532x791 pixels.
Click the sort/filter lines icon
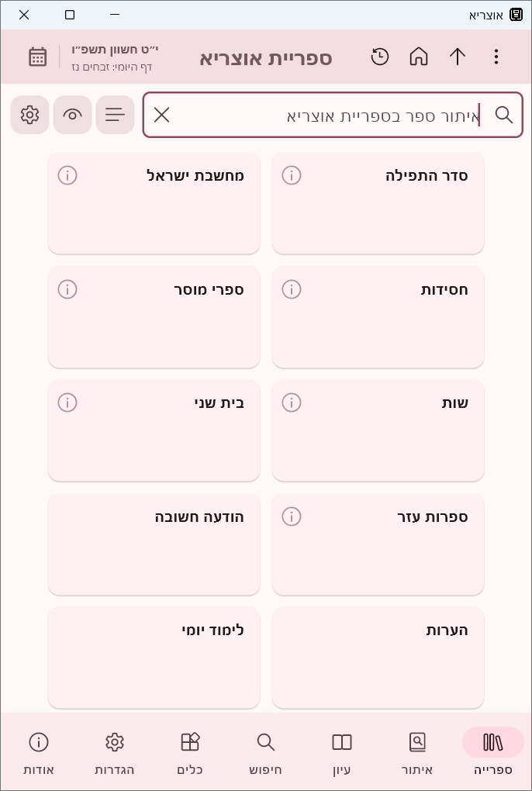coord(115,114)
